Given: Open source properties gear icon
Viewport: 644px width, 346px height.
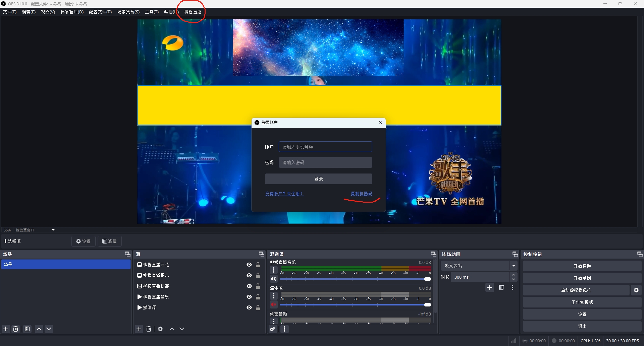Looking at the screenshot, I should (160, 329).
